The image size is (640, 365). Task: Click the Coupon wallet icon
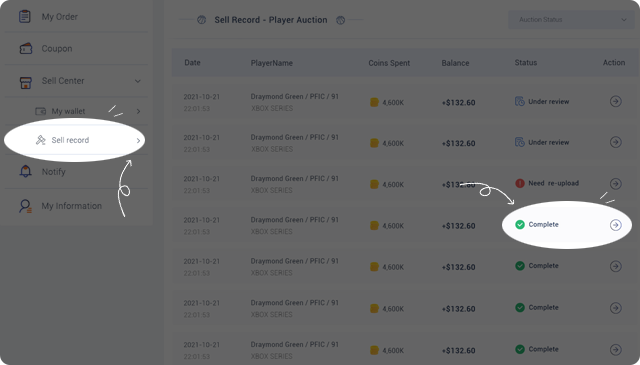coord(26,49)
